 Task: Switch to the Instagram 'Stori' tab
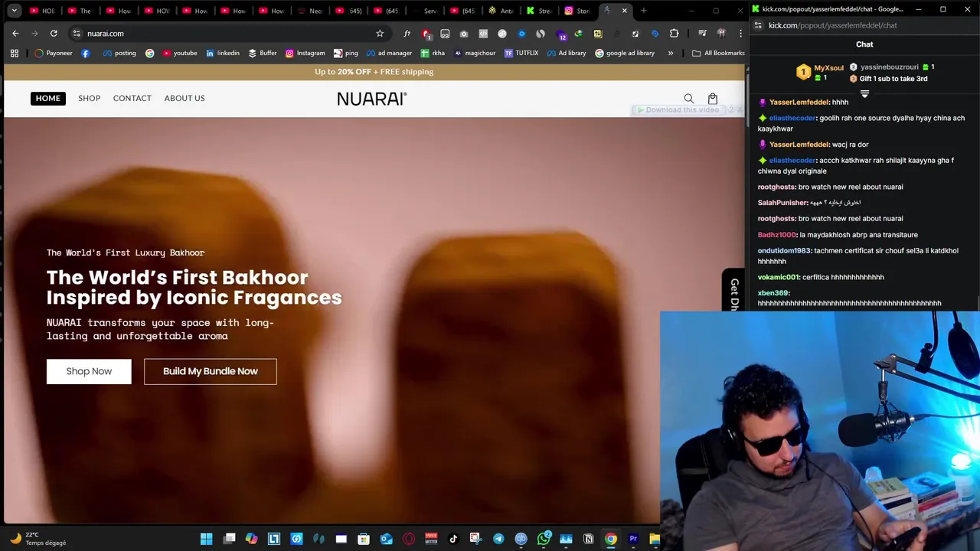click(x=577, y=11)
